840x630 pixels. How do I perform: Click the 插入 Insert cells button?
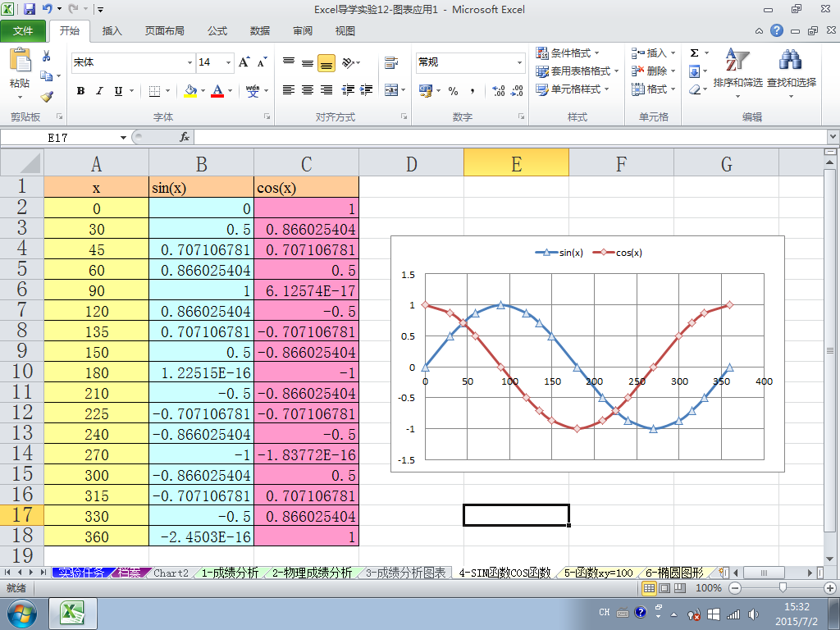[654, 53]
